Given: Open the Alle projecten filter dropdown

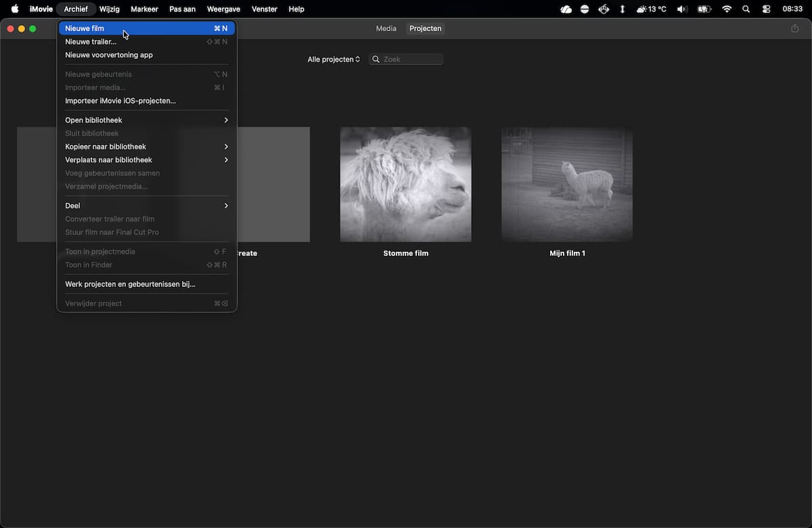Looking at the screenshot, I should (x=334, y=60).
